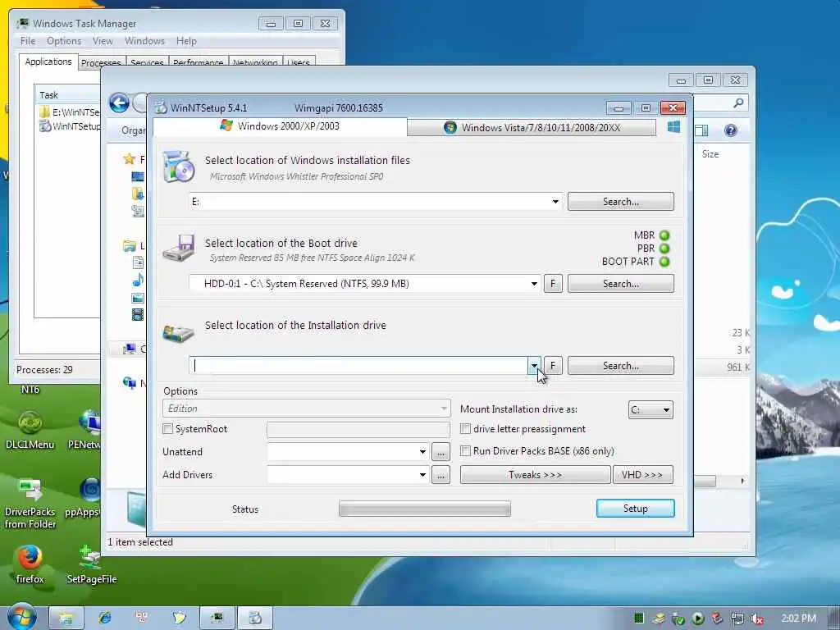Image resolution: width=840 pixels, height=630 pixels.
Task: Open the Windows Start button
Action: tap(21, 617)
